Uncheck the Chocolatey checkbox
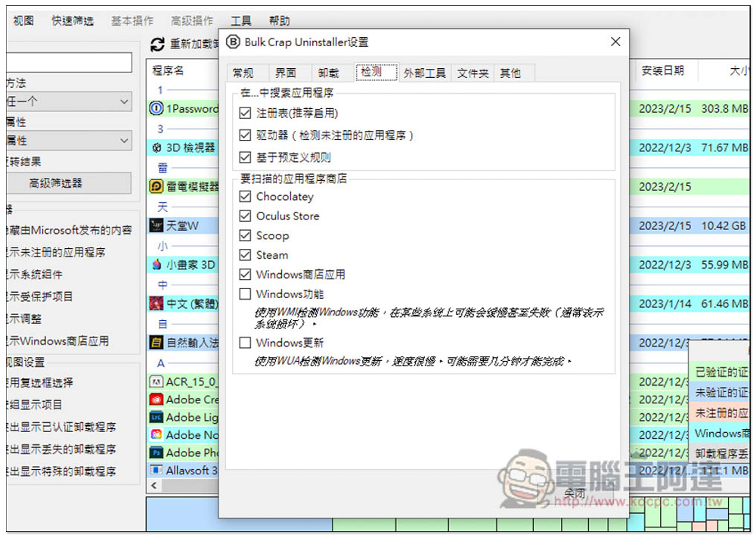Viewport: 756px width, 538px height. (x=245, y=197)
